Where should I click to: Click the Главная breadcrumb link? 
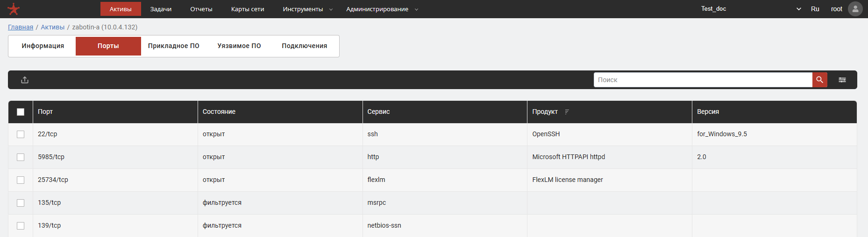pyautogui.click(x=21, y=27)
